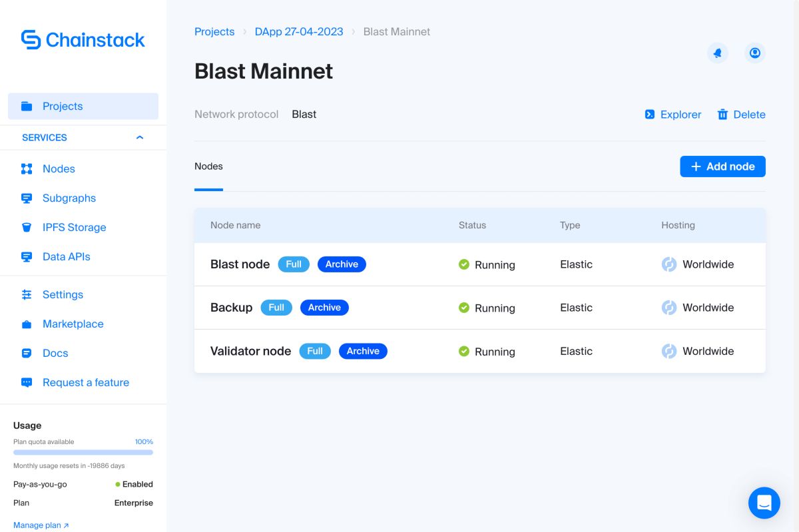Click the Blast network protocol value
This screenshot has width=799, height=532.
coord(304,115)
